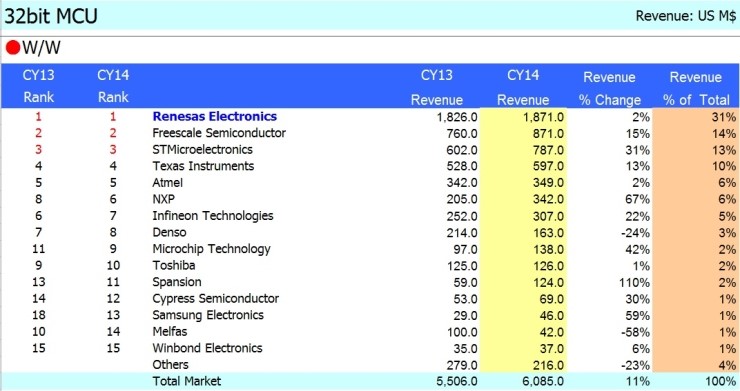
Task: Select the Microchip Technology row name
Action: point(211,249)
